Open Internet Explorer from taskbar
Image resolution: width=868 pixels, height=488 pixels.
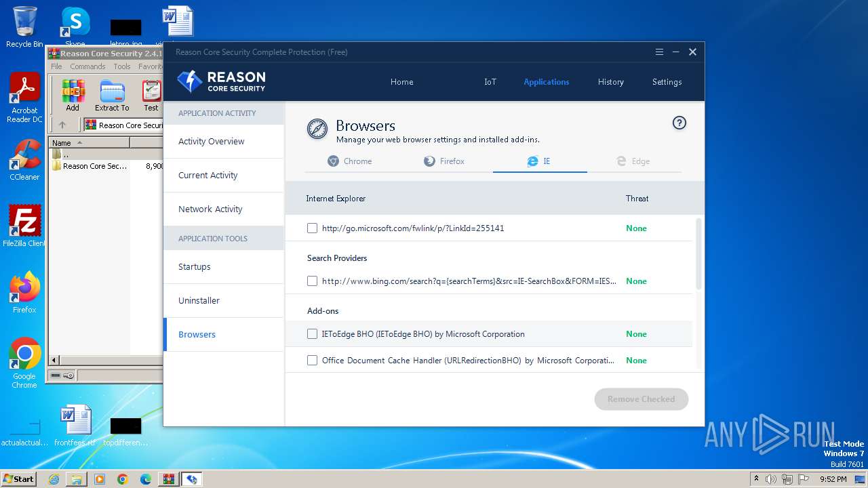(x=54, y=479)
